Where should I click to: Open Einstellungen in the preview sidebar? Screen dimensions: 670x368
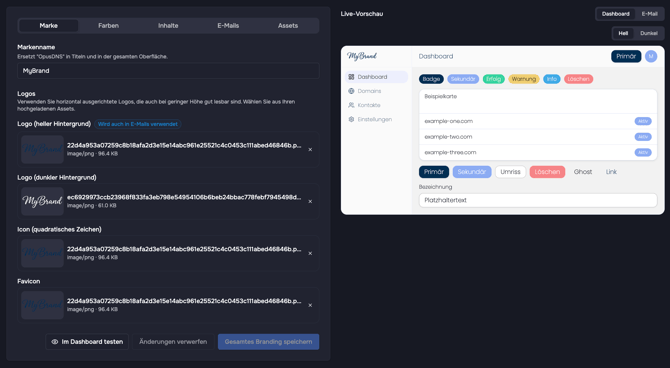[376, 119]
